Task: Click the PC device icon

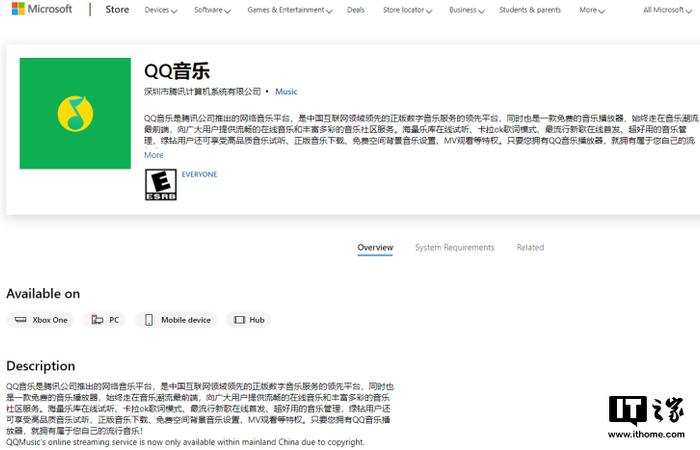Action: tap(97, 320)
